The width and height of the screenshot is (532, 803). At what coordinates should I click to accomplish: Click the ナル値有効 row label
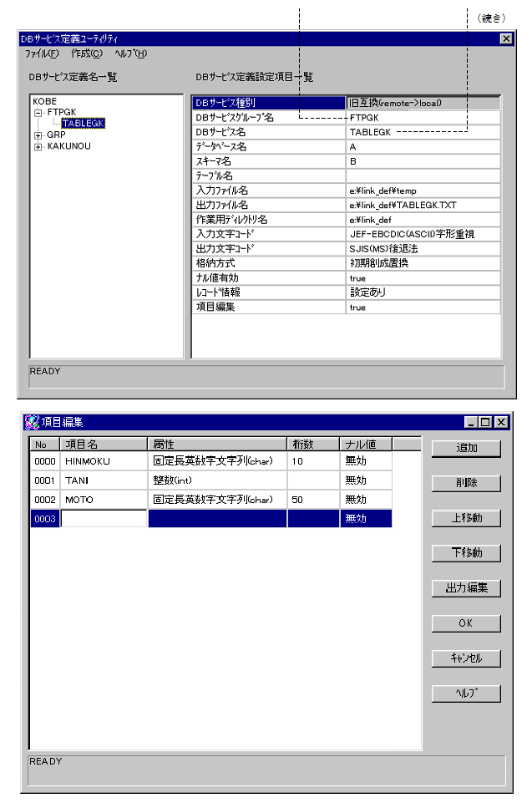pos(269,278)
